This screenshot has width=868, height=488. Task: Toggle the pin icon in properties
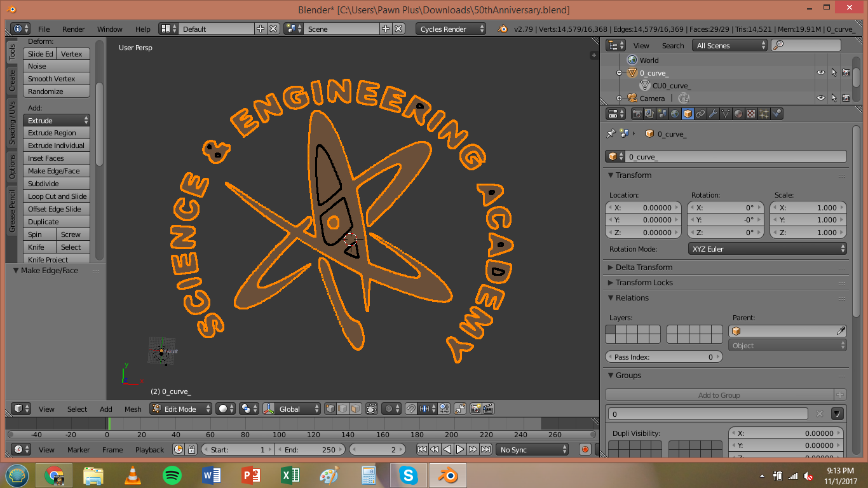coord(611,133)
